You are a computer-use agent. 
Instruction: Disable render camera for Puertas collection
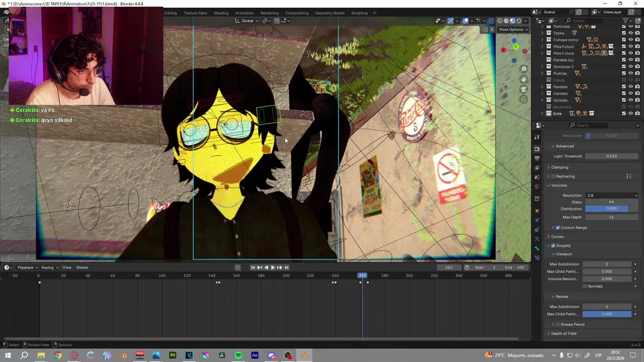(x=637, y=73)
